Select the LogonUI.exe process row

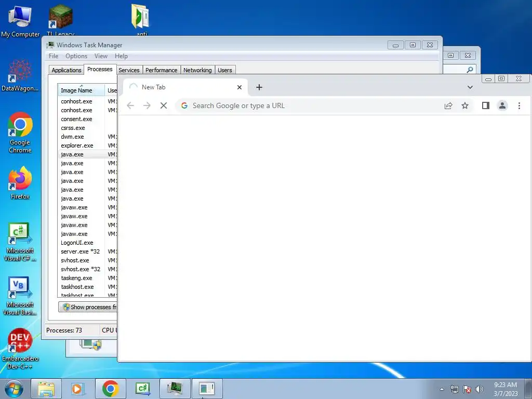click(87, 243)
